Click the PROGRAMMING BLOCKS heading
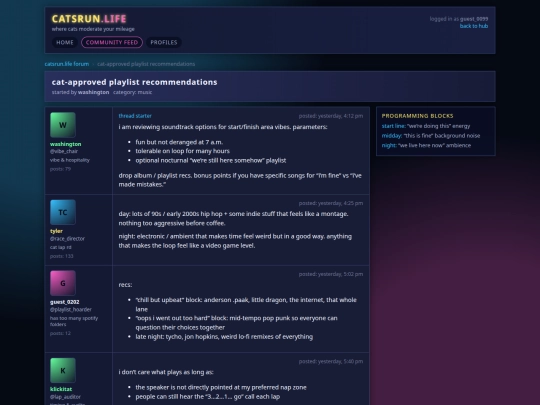This screenshot has width=540, height=405. 417,116
